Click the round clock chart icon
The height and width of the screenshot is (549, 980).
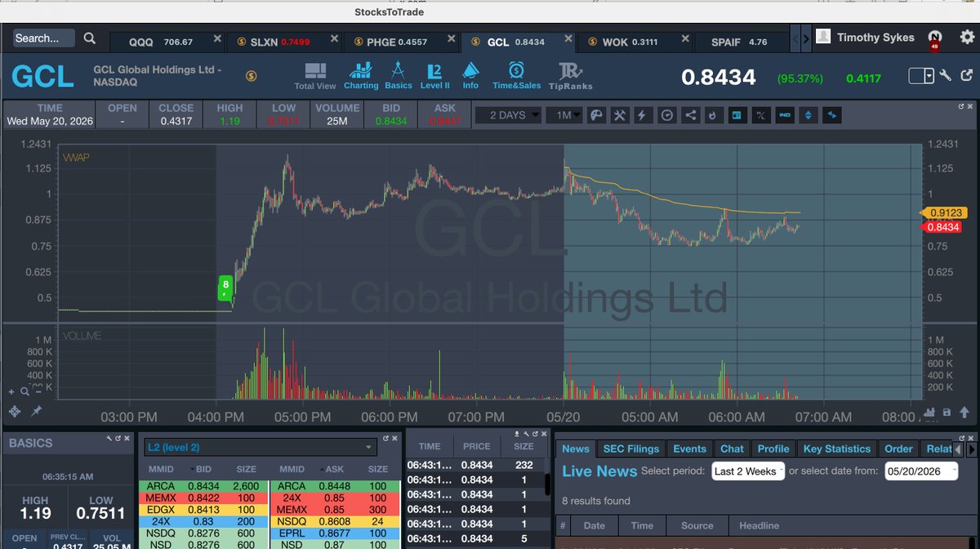tap(667, 115)
